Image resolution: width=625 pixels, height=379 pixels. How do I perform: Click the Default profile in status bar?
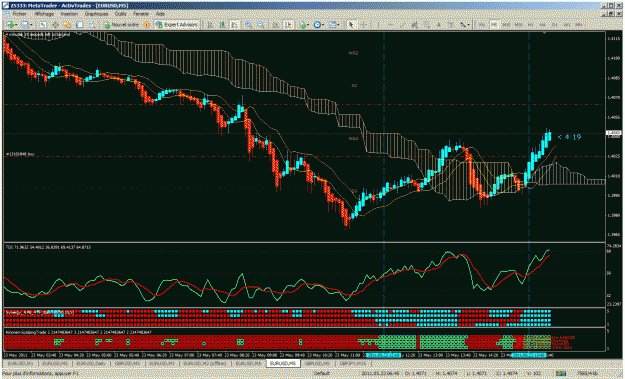[x=322, y=373]
